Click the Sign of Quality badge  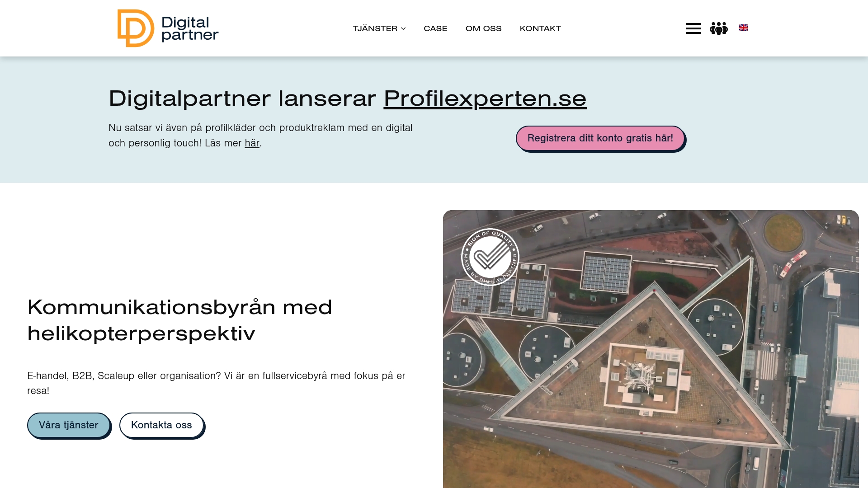(490, 257)
